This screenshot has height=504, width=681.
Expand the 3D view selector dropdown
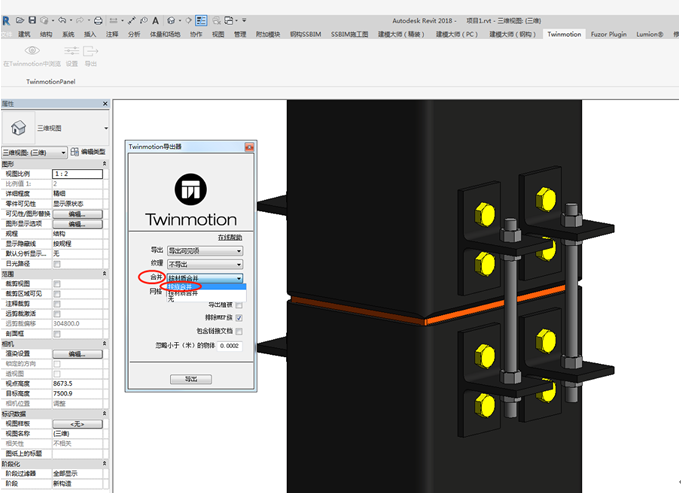click(34, 153)
